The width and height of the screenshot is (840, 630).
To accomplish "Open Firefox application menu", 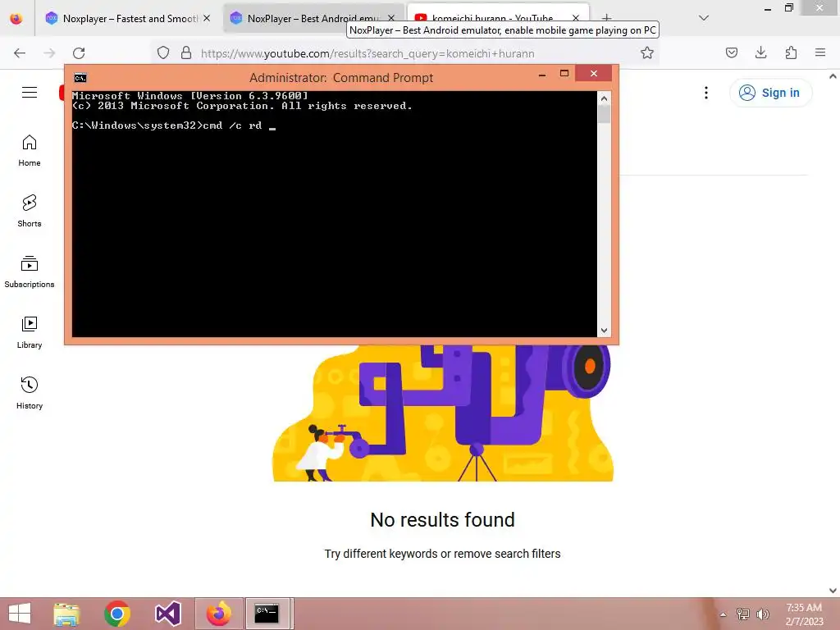I will (820, 52).
